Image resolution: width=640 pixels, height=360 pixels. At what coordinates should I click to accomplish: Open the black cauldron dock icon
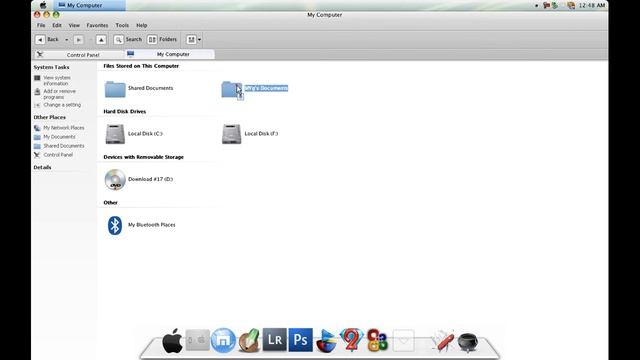coord(467,342)
